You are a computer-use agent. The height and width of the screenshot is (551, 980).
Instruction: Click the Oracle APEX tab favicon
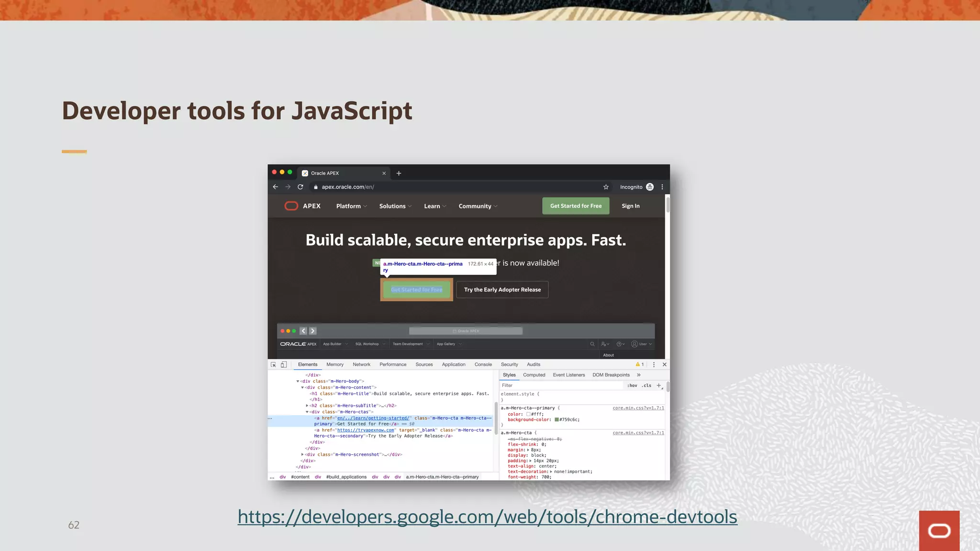[305, 173]
